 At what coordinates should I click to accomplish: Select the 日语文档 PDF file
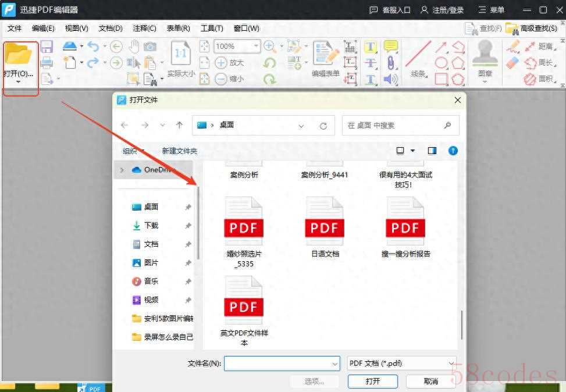coord(325,228)
